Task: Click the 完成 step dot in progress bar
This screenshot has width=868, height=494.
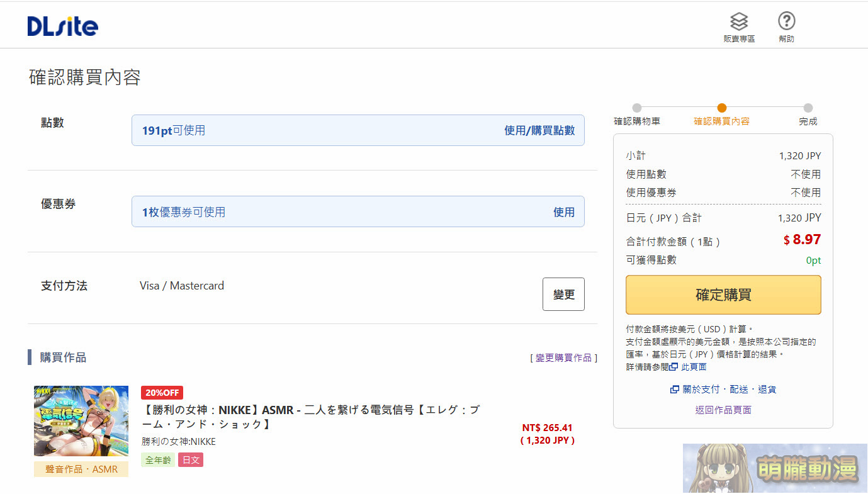Action: pyautogui.click(x=808, y=108)
